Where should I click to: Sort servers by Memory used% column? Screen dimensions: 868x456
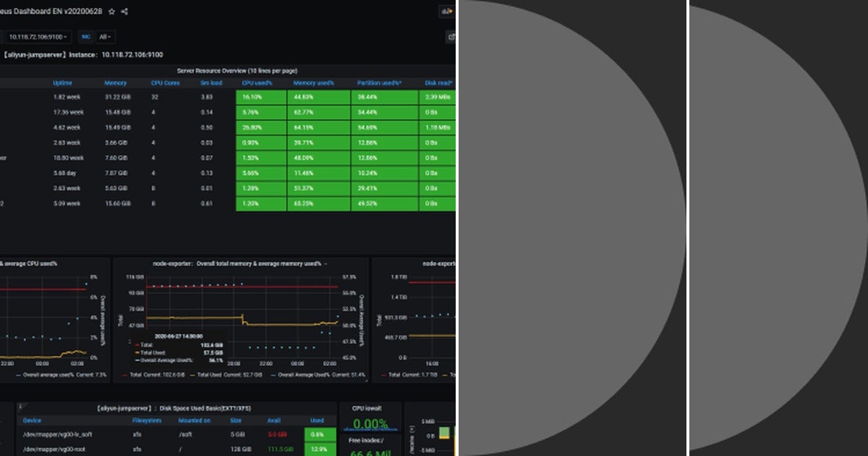click(314, 83)
